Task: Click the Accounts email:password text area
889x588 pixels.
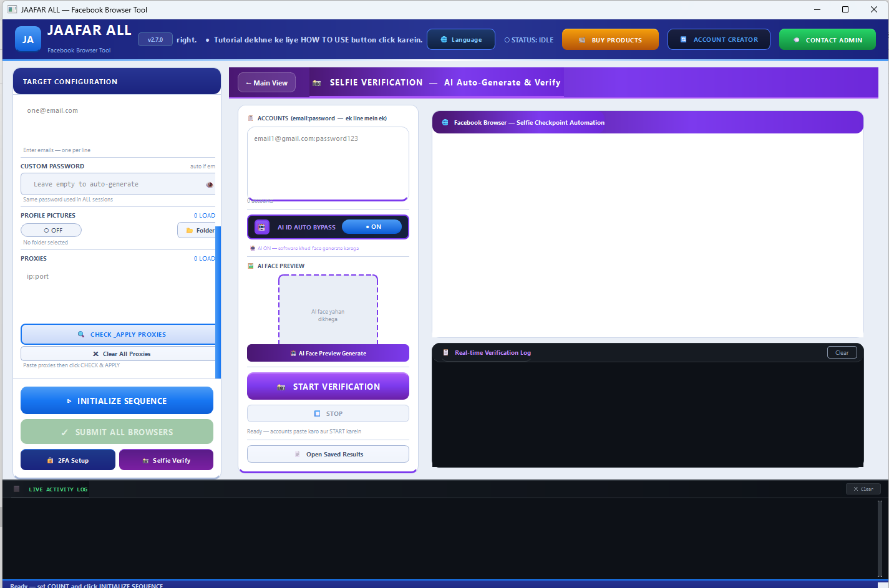Action: pos(328,164)
